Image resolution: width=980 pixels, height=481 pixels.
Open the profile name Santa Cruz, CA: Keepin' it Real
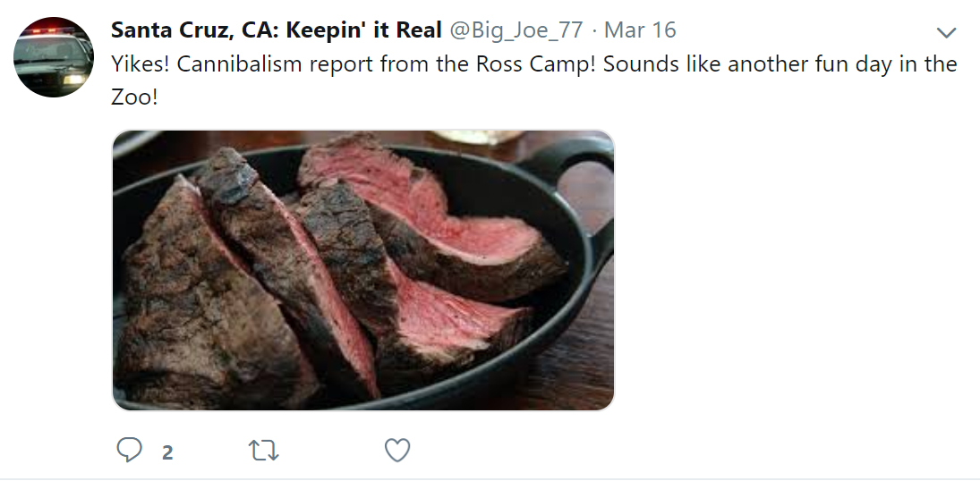point(276,30)
